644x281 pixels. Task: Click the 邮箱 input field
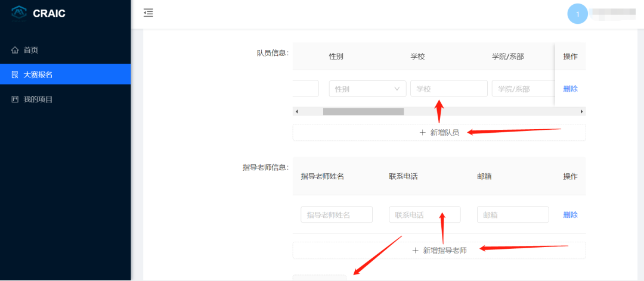pos(513,215)
